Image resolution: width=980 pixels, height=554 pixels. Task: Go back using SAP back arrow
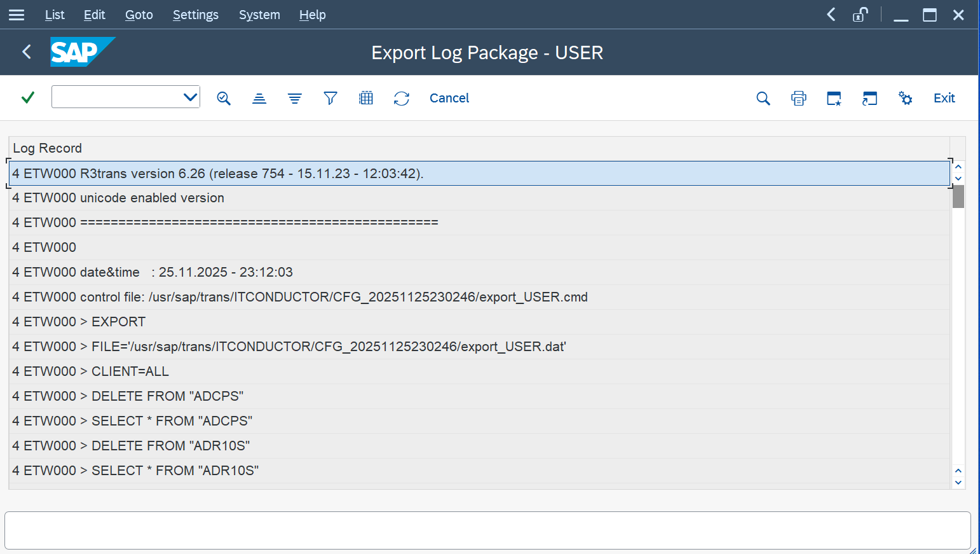coord(27,52)
